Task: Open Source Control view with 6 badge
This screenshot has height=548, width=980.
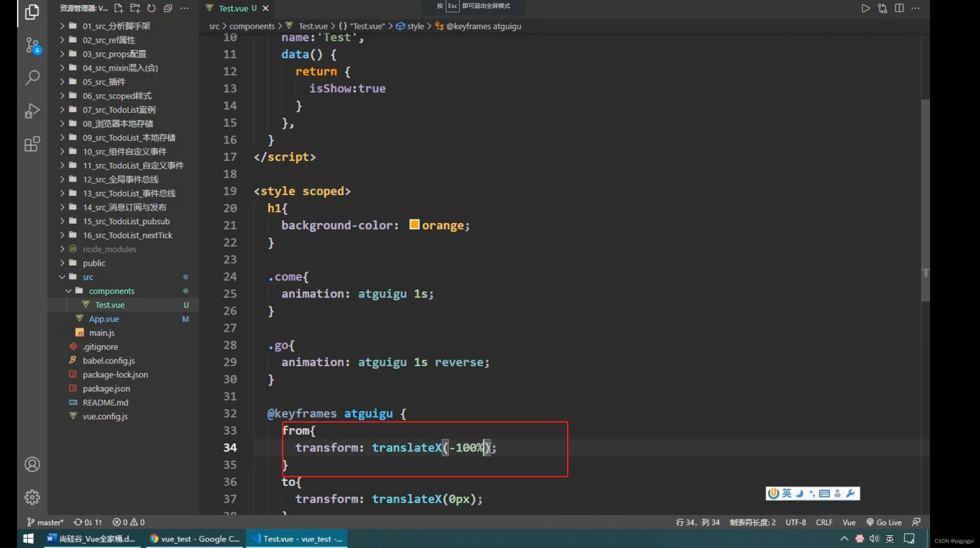Action: [x=33, y=46]
